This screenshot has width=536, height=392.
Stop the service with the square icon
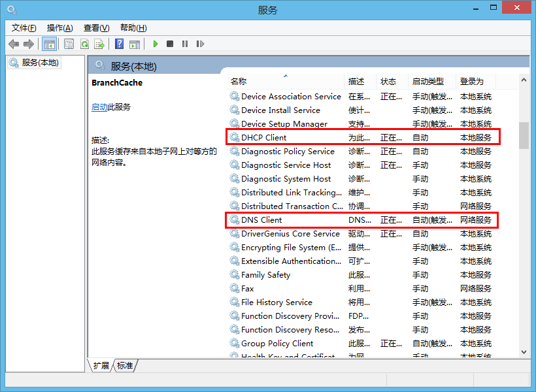(170, 44)
